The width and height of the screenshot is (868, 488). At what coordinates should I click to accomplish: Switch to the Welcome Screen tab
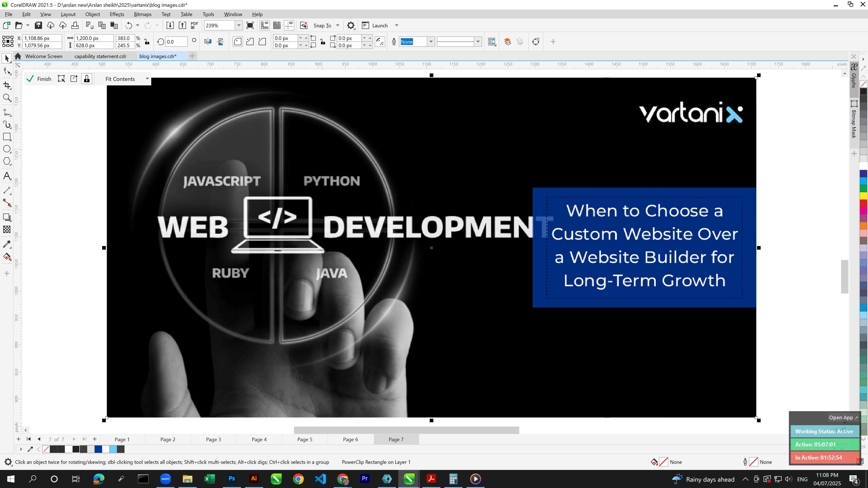pyautogui.click(x=43, y=56)
